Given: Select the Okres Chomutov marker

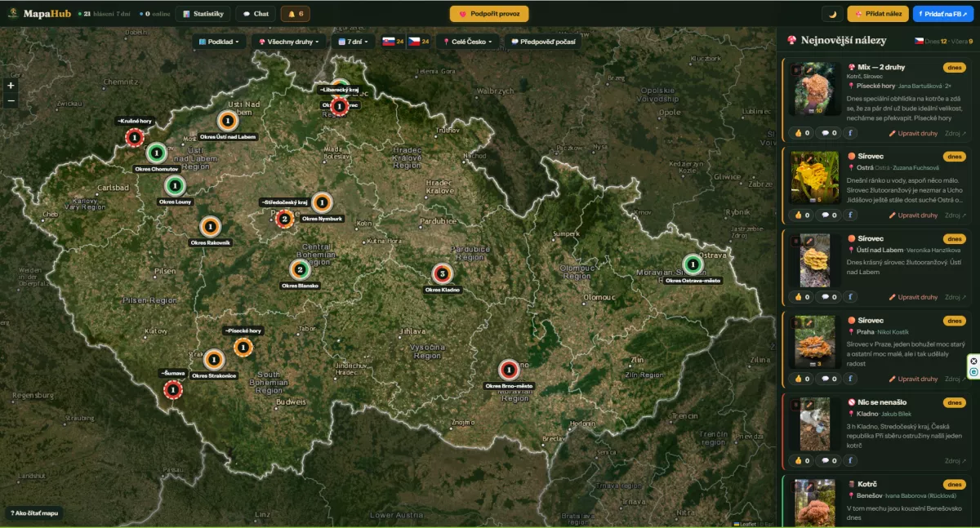Looking at the screenshot, I should tap(157, 153).
